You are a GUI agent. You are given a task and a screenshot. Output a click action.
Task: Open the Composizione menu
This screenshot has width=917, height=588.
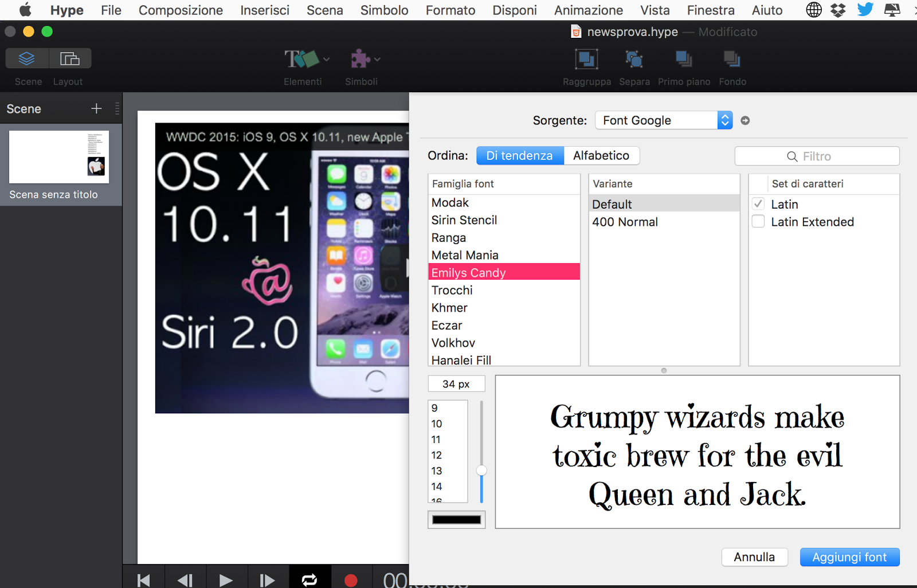[181, 10]
